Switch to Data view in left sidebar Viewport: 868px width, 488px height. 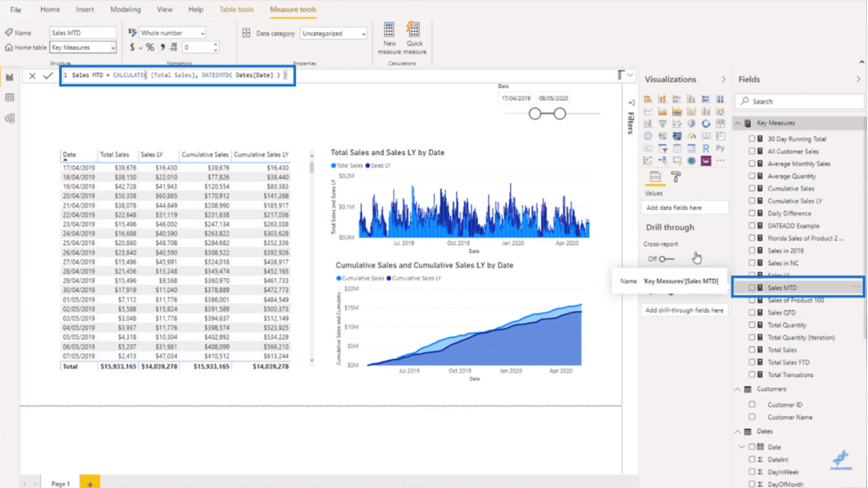pos(9,98)
